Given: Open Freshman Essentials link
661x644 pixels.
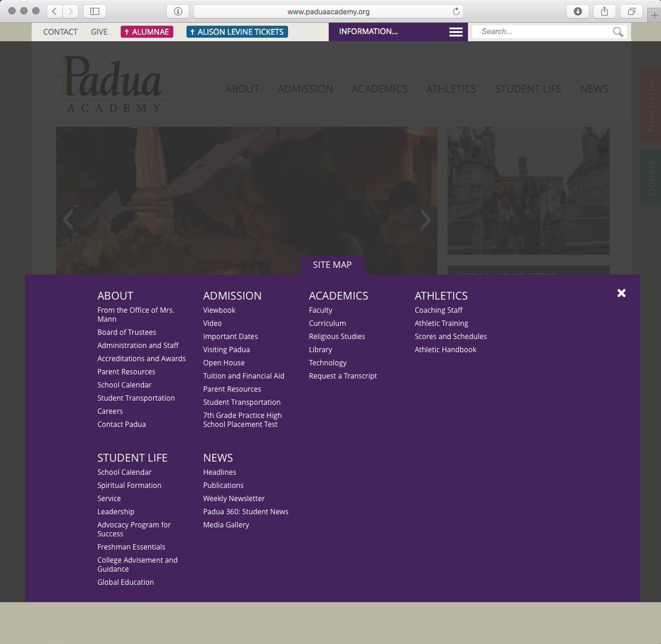Looking at the screenshot, I should (131, 547).
